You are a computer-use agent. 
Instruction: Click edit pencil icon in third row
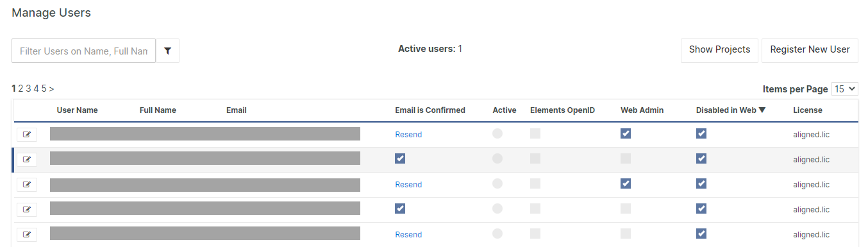click(27, 184)
